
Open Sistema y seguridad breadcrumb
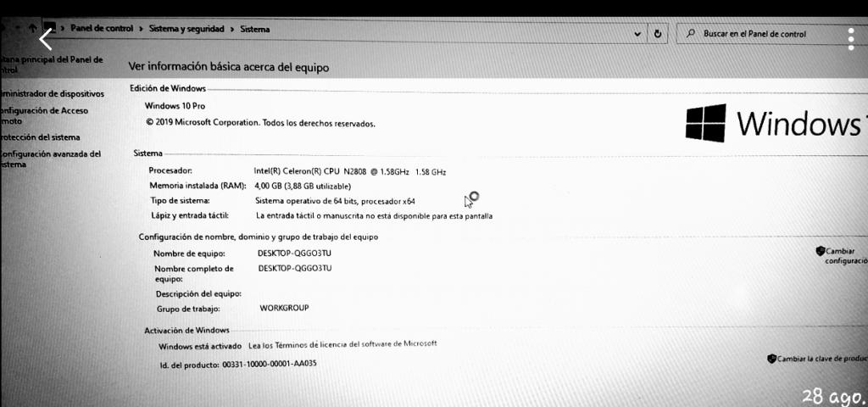(186, 29)
